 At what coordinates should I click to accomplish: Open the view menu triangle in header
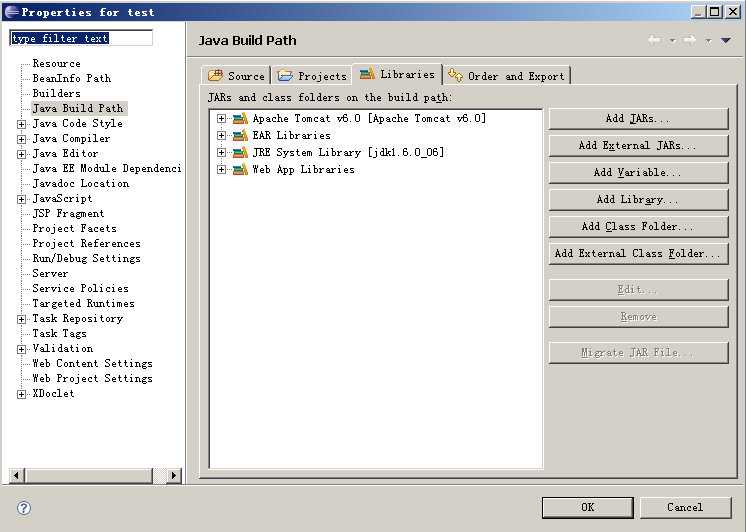point(726,40)
